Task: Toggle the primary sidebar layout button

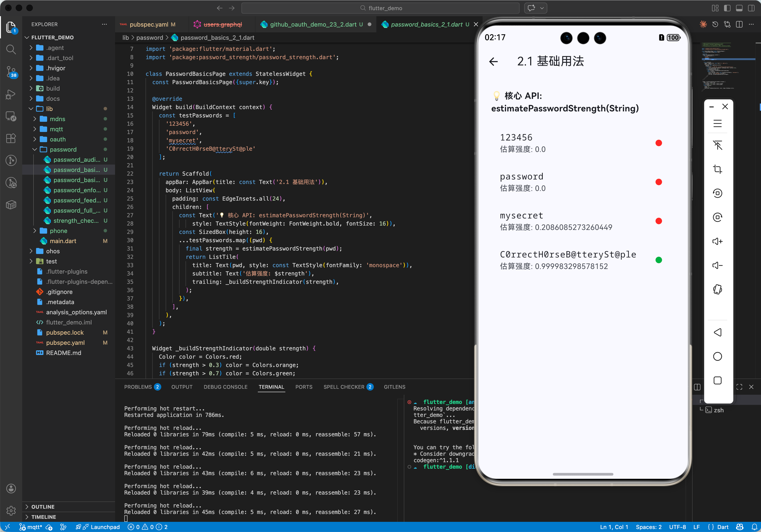Action: tap(727, 8)
